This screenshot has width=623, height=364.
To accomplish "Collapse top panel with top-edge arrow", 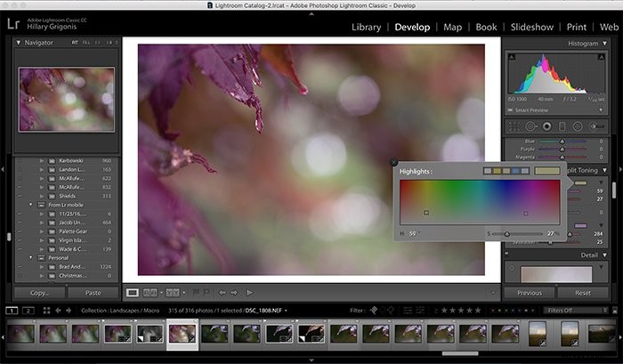I will [x=311, y=14].
